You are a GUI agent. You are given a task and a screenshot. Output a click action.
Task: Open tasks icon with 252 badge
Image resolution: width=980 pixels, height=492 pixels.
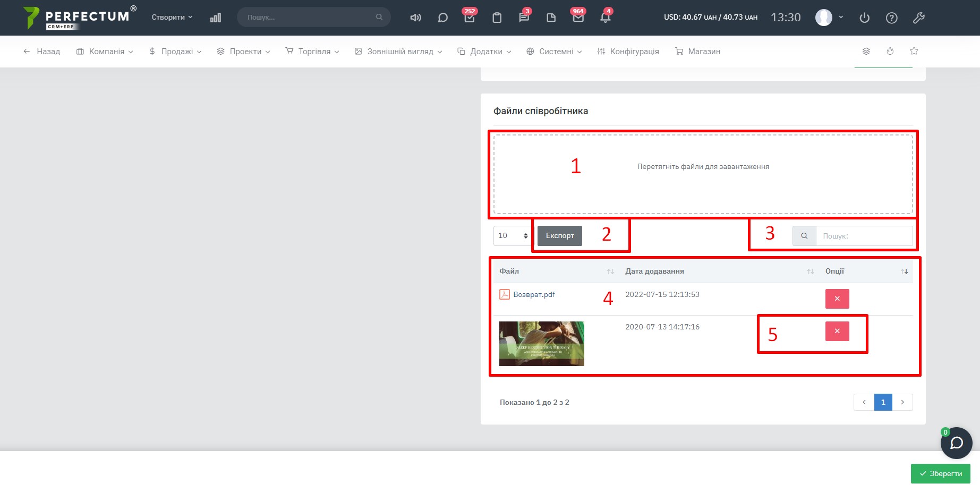pos(470,18)
